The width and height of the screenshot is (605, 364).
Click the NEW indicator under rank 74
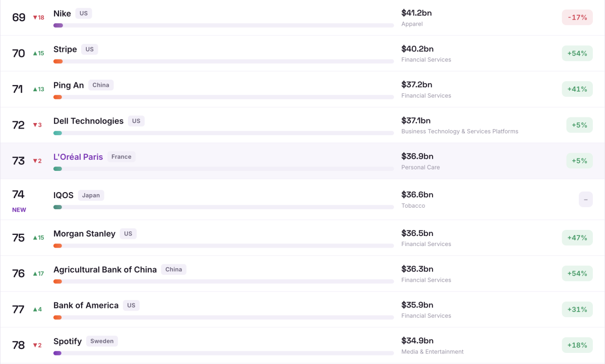(x=19, y=210)
